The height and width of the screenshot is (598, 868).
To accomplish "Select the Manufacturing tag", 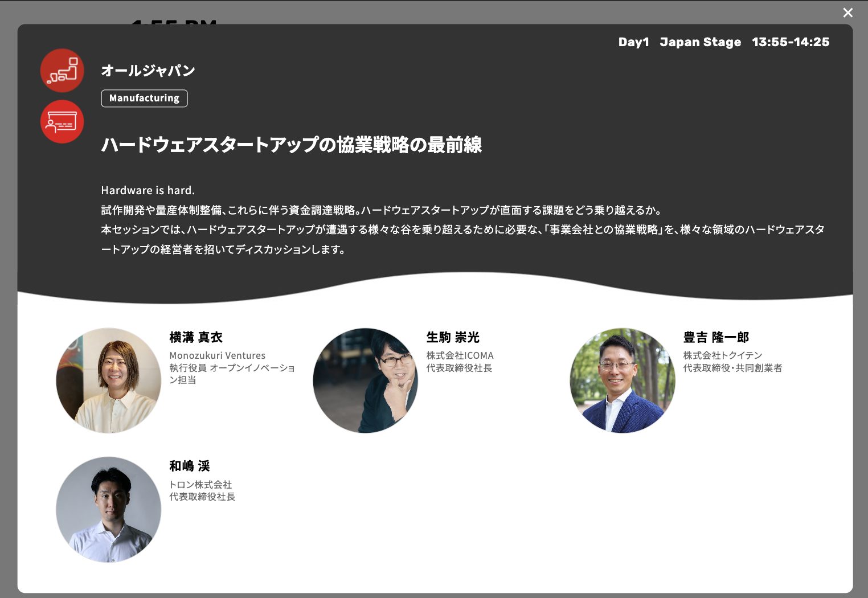I will coord(144,99).
